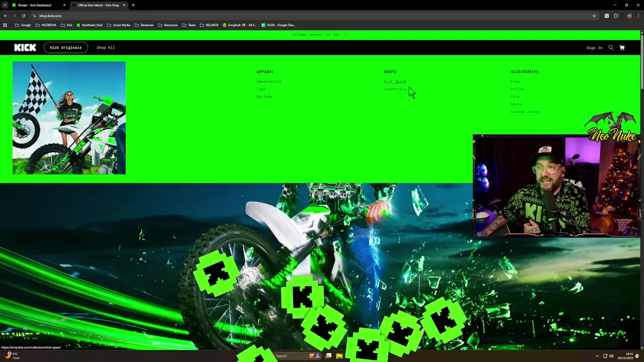Open the 25/26 Google Sheets bookmark

pos(278,25)
